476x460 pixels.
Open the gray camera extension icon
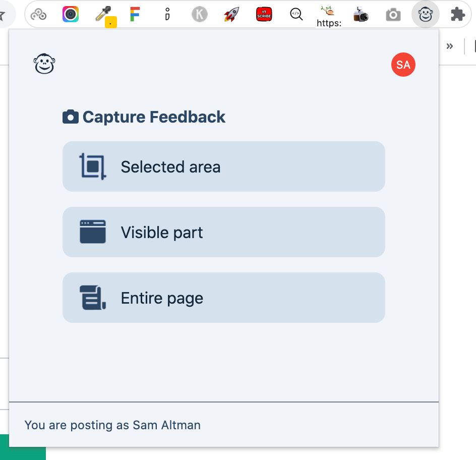(393, 14)
